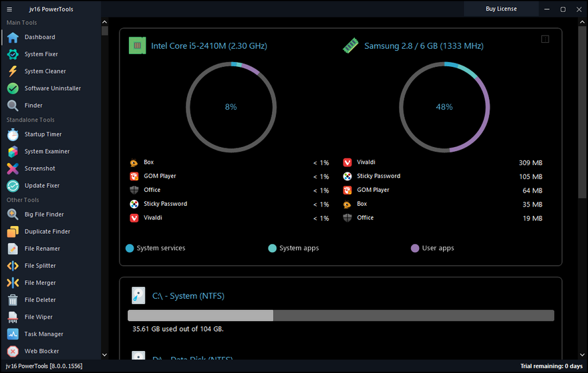Screen dimensions: 588x373
Task: Maximize the jv16 PowerTools window
Action: (x=563, y=9)
